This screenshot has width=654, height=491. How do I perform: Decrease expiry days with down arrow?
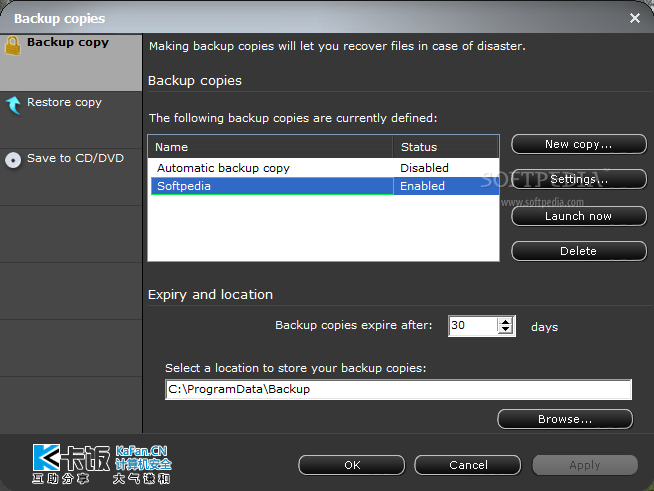(x=506, y=330)
